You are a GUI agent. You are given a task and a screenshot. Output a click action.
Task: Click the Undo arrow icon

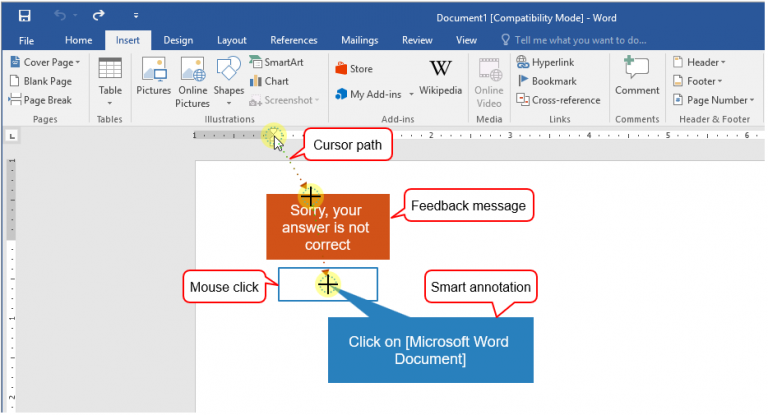(x=60, y=16)
